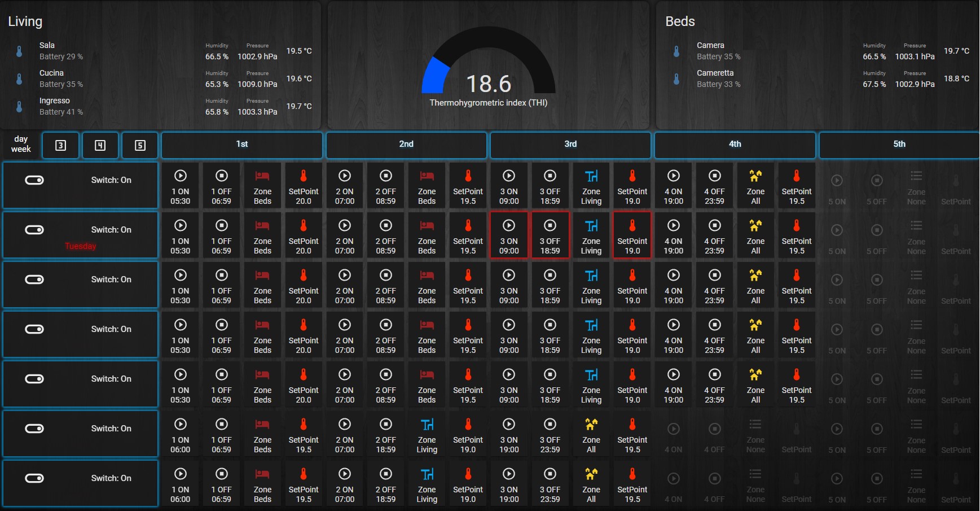Click the Cucina humidity 65.3 %
The height and width of the screenshot is (511, 980).
tap(217, 84)
